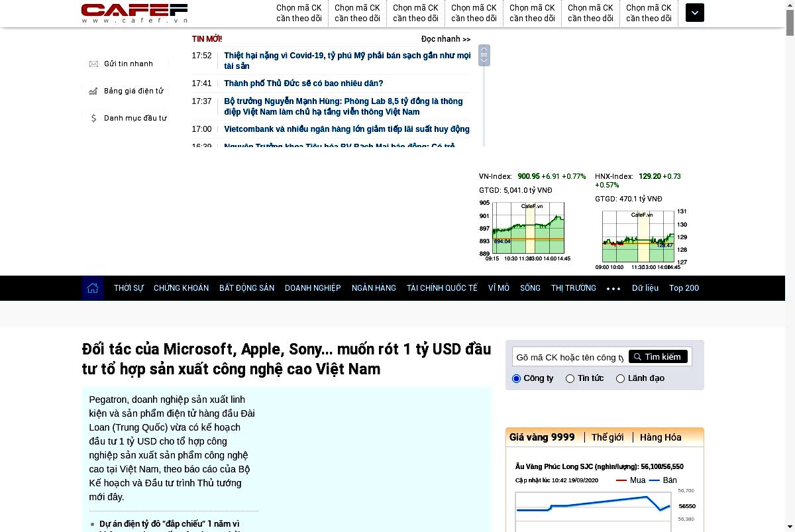Switch to the Giá vàng 9999 tab
This screenshot has width=795, height=532.
[542, 437]
